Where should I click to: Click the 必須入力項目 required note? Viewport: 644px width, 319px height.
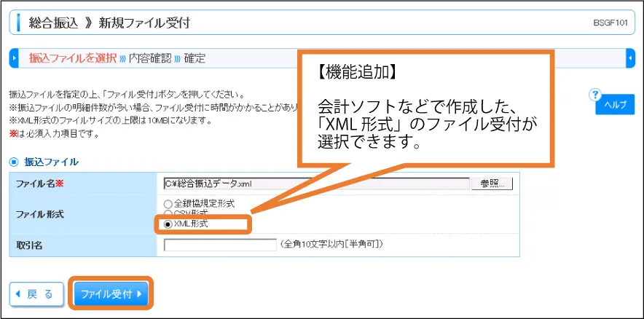(x=54, y=134)
